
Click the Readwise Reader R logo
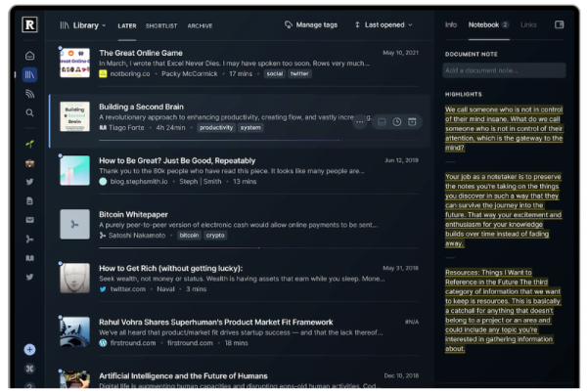[x=29, y=24]
